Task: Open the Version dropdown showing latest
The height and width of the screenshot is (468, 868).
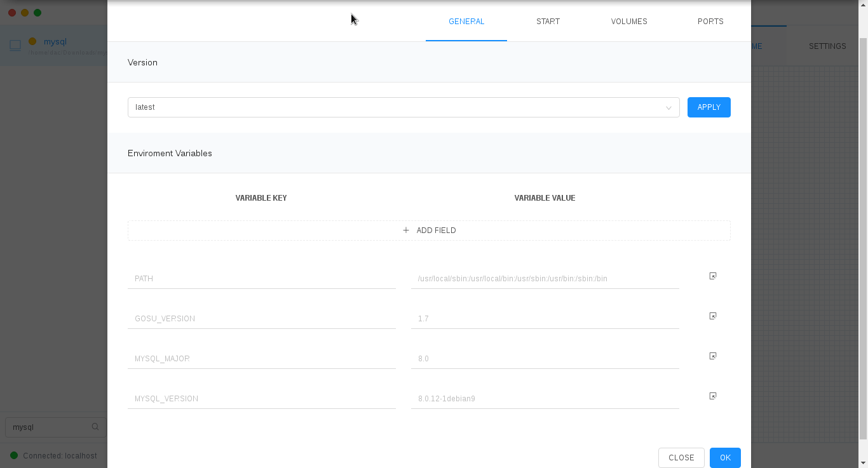Action: (403, 107)
